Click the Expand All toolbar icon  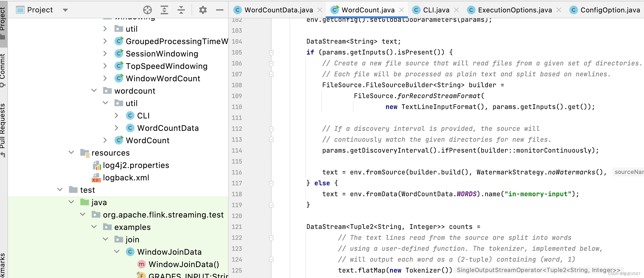(164, 10)
